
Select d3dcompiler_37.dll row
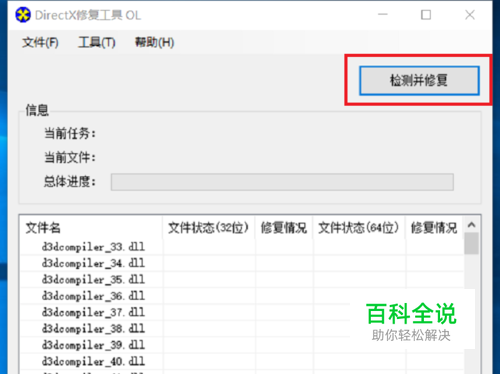[242, 312]
